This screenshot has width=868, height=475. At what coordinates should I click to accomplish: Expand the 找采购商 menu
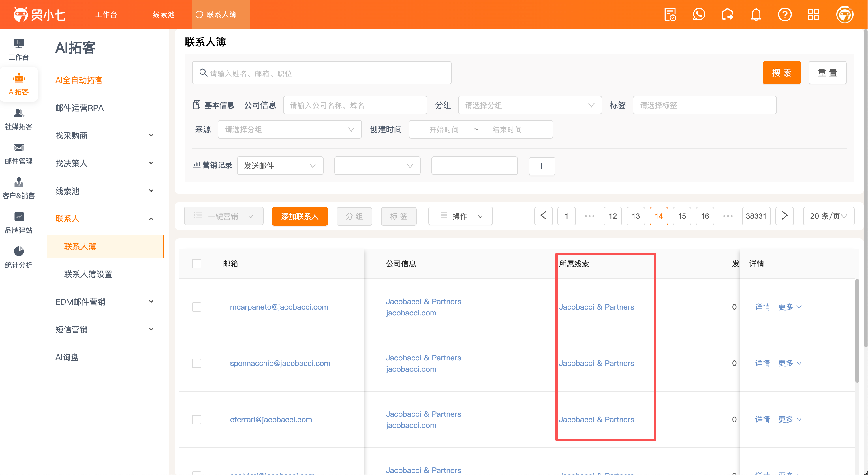pos(105,136)
